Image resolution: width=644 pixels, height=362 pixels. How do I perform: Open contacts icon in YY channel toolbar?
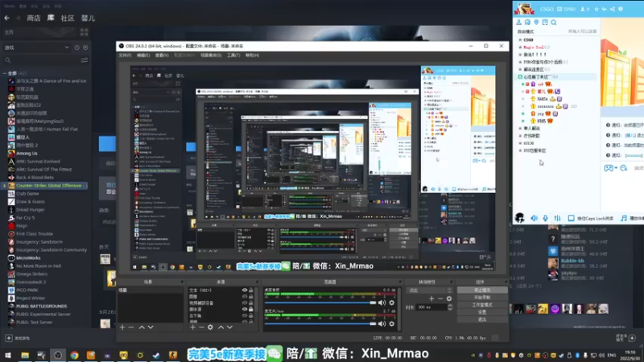[518, 23]
